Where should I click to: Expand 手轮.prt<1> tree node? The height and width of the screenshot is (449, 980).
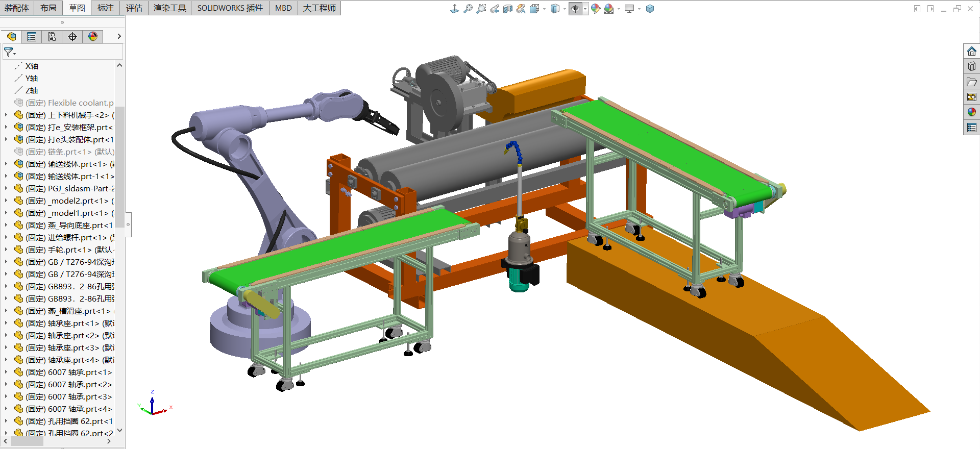(x=6, y=250)
